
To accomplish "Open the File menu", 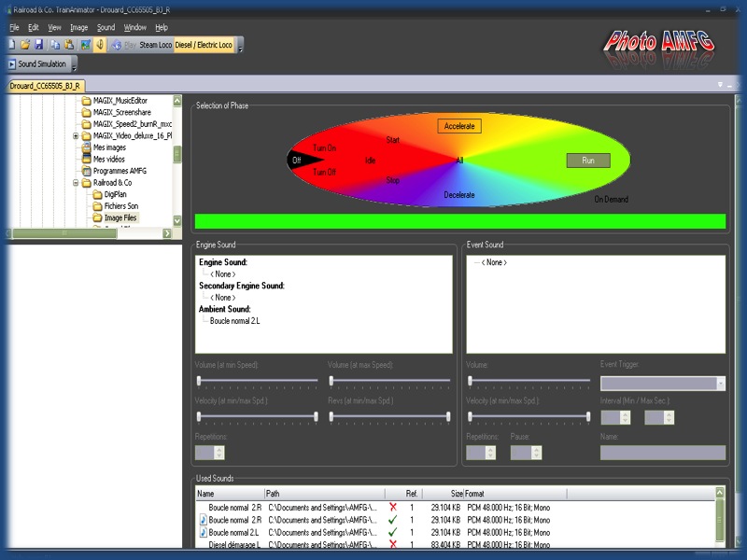I will pos(14,28).
